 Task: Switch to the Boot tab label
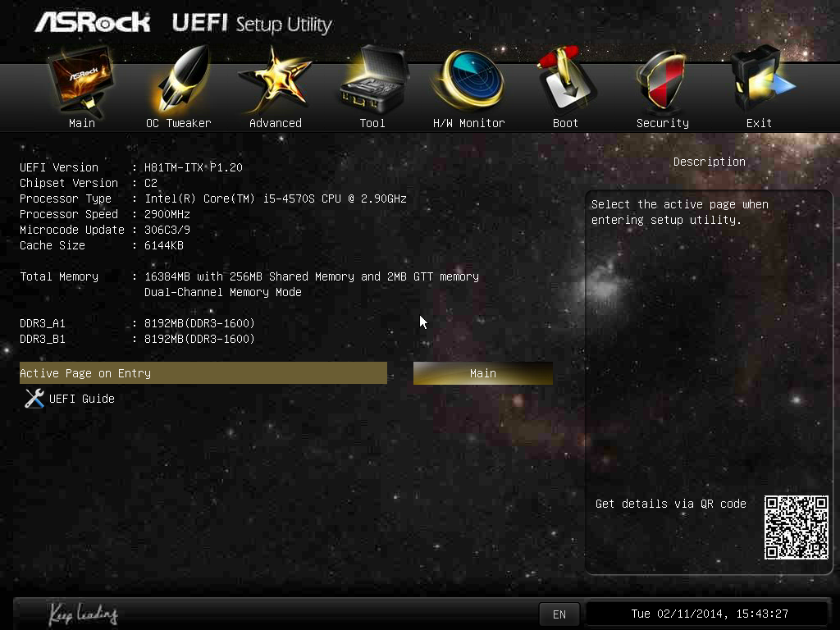[565, 123]
